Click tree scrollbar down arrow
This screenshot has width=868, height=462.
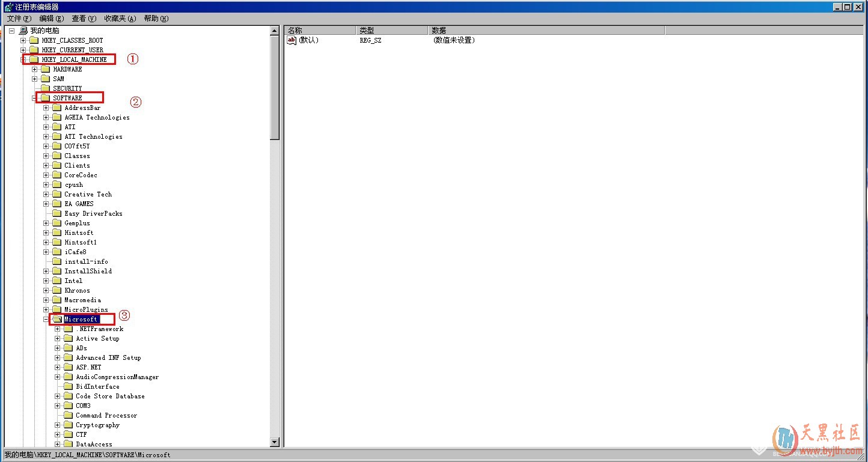(275, 442)
